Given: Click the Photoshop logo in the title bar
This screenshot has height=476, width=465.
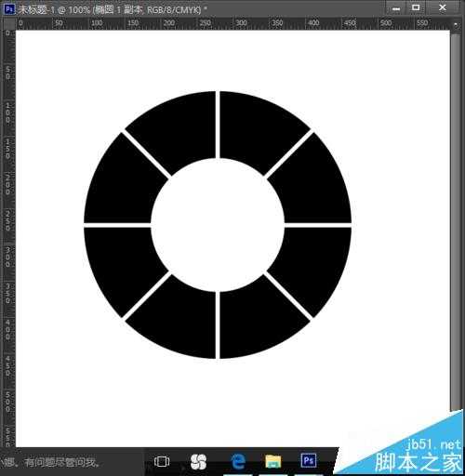Looking at the screenshot, I should [x=9, y=9].
